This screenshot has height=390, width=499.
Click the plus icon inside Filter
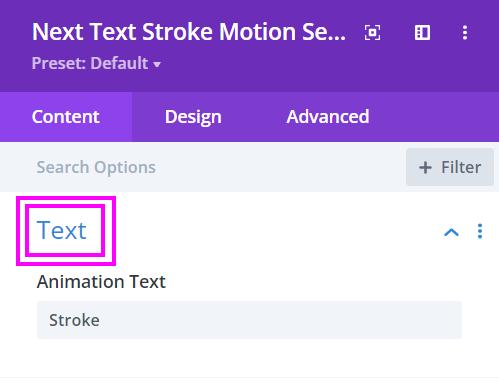tap(425, 167)
